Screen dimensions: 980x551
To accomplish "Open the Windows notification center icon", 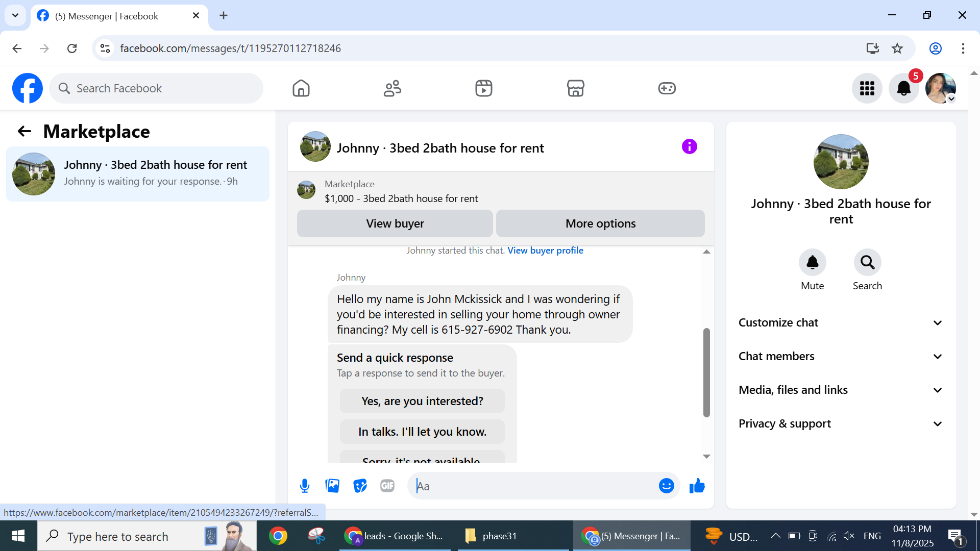I will pos(955,537).
